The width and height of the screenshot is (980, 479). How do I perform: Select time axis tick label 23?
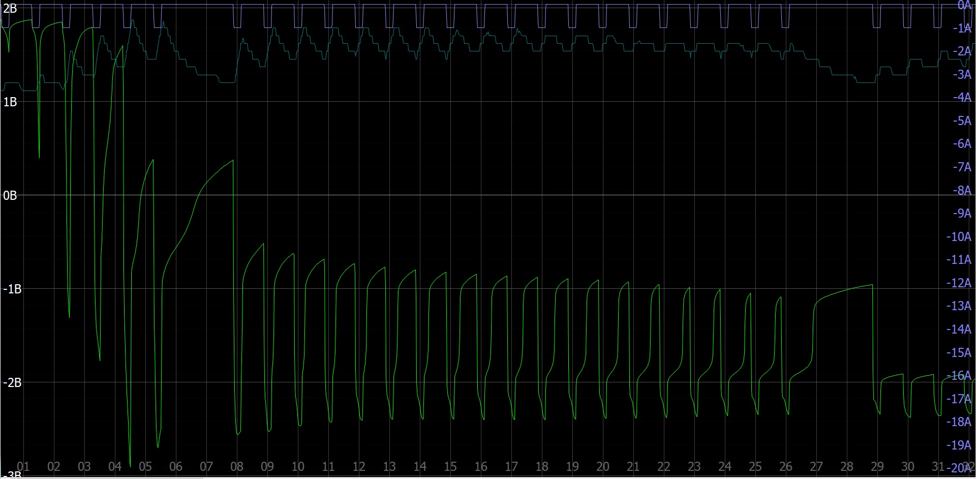click(x=694, y=467)
